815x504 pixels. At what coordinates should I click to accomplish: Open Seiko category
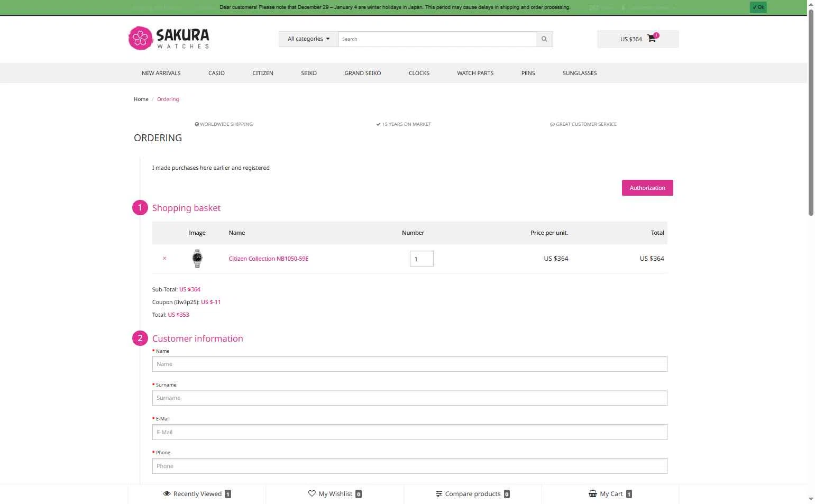[x=309, y=73]
